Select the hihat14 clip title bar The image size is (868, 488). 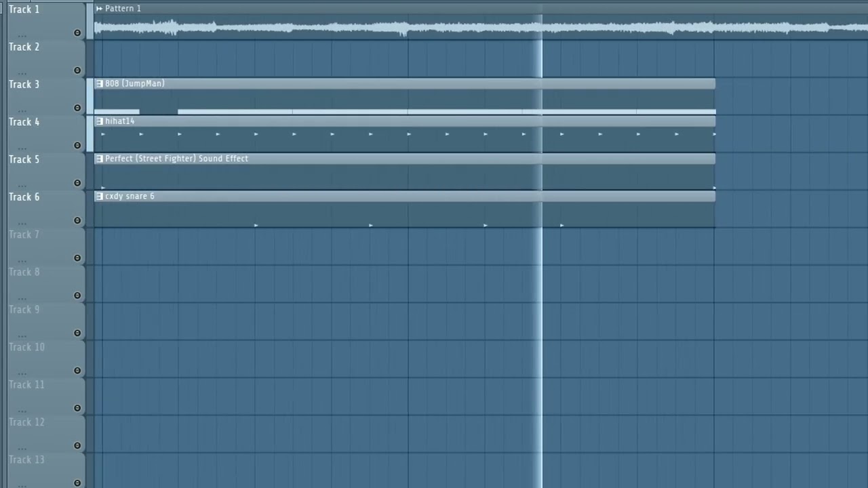click(405, 121)
